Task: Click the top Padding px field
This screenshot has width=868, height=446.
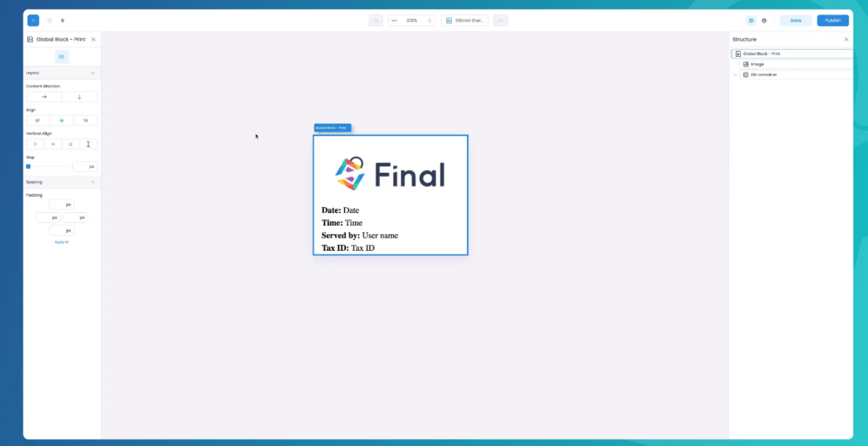Action: click(61, 204)
